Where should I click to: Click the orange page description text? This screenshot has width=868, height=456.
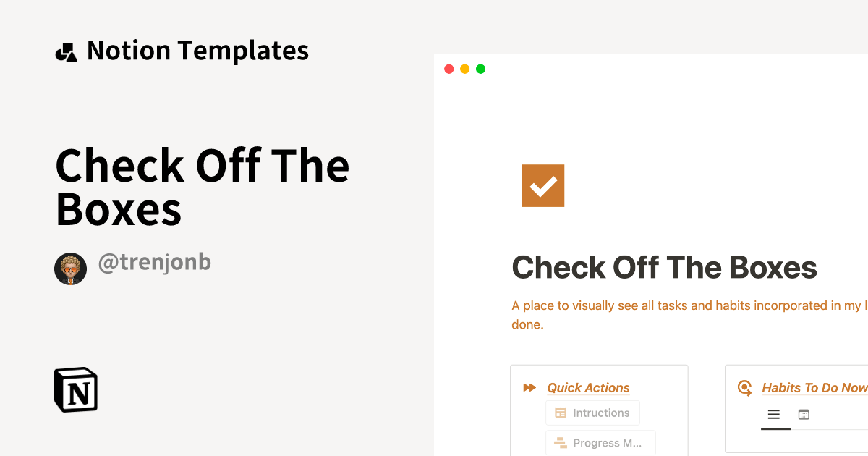coord(687,306)
